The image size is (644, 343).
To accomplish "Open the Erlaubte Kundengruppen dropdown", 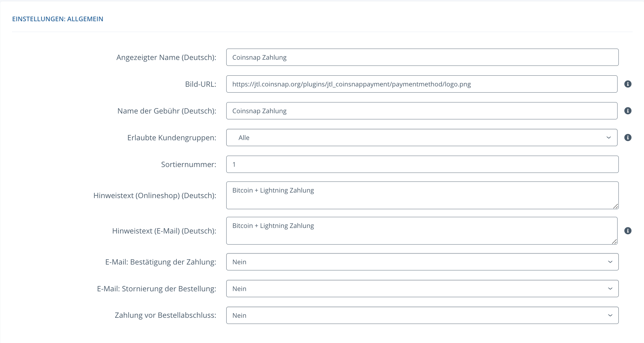I will pyautogui.click(x=421, y=138).
